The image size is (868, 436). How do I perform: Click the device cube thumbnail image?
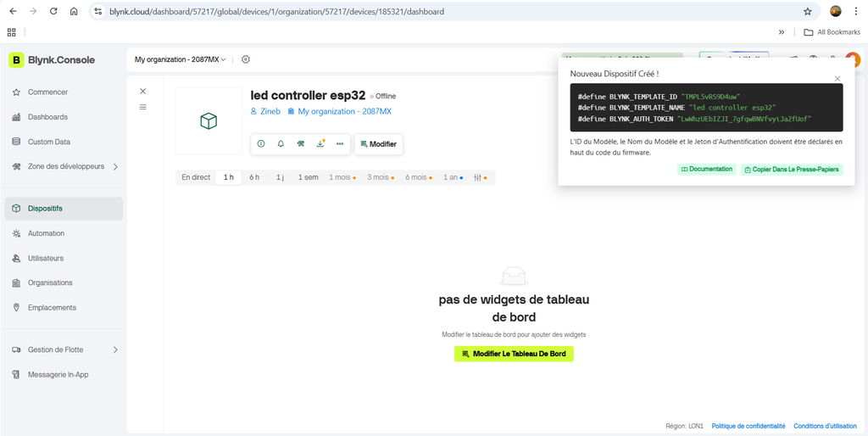pos(209,120)
